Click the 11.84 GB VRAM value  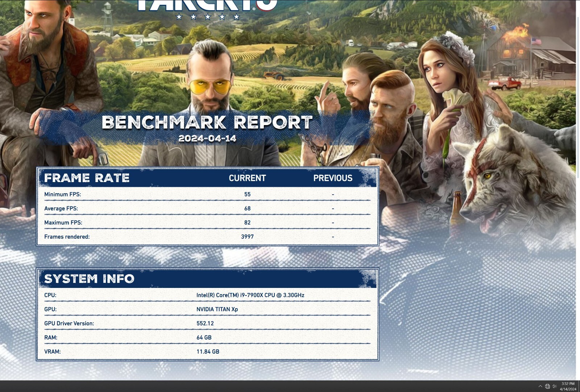208,352
